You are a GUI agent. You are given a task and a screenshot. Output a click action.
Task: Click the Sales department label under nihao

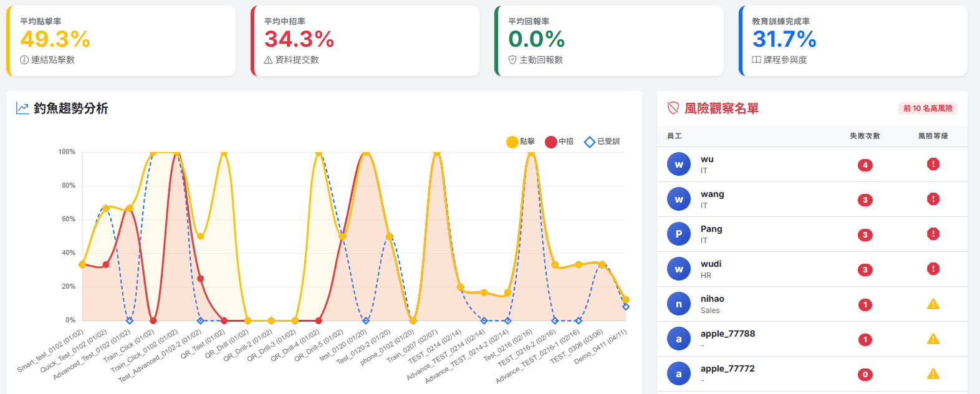click(x=710, y=310)
